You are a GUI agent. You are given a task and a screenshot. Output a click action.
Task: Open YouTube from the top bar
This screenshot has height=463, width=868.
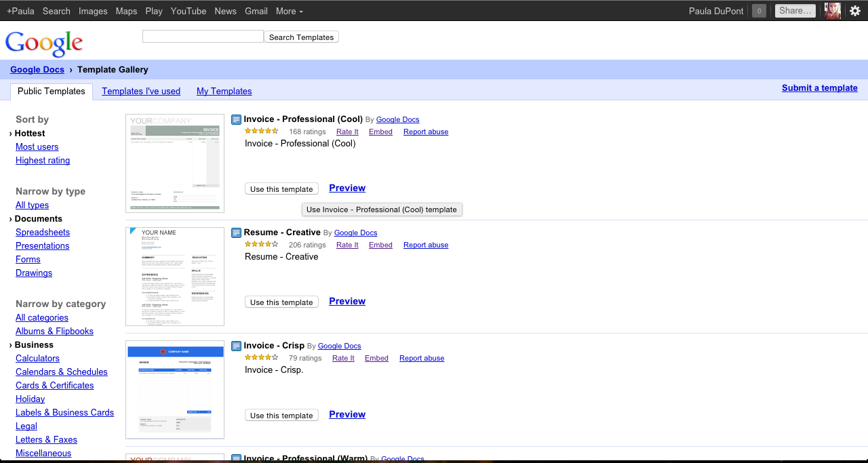tap(189, 11)
